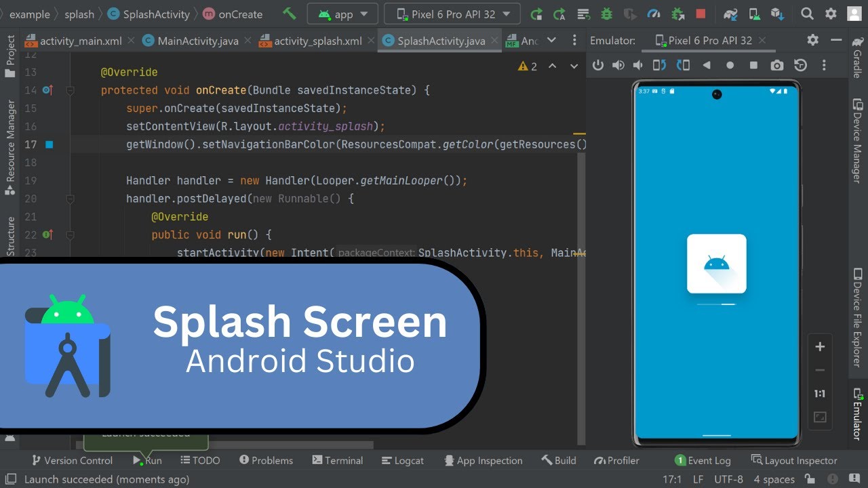Open Logcat tool window

(402, 460)
